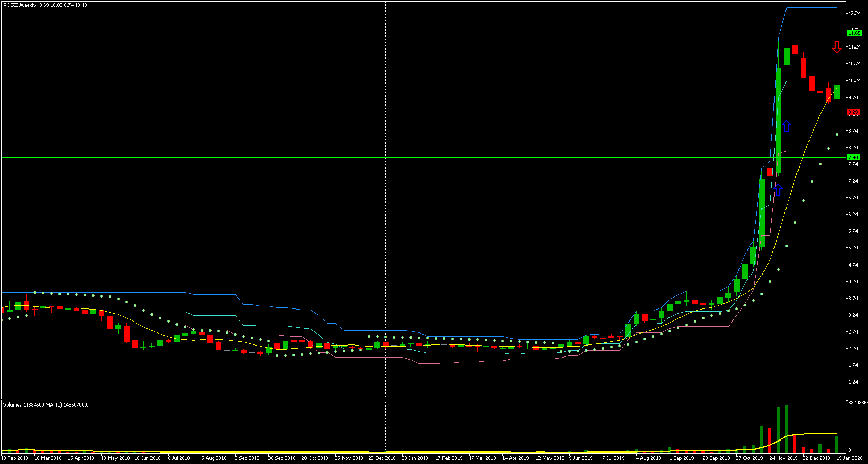Click the 18 Feb 2018 date label
Viewport: 868px width, 464px height.
pos(15,458)
